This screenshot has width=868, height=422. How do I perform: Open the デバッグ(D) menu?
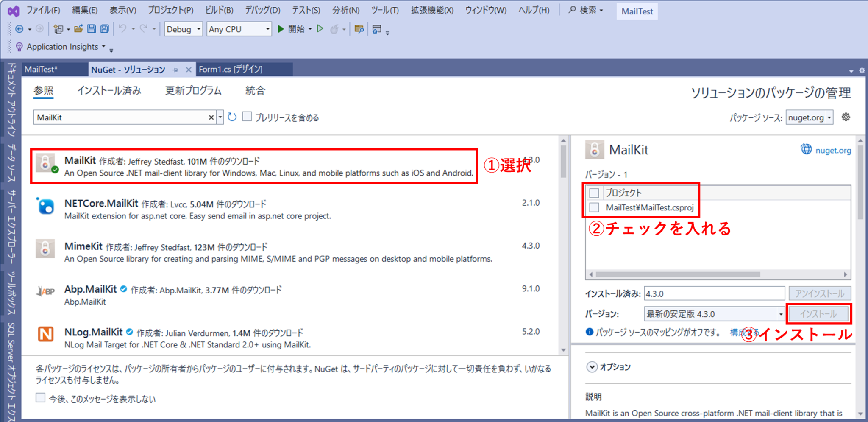click(x=263, y=10)
